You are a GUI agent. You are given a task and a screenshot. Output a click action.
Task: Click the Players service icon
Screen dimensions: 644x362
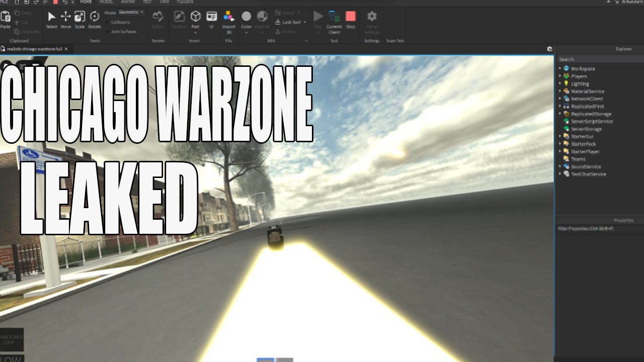[x=567, y=76]
